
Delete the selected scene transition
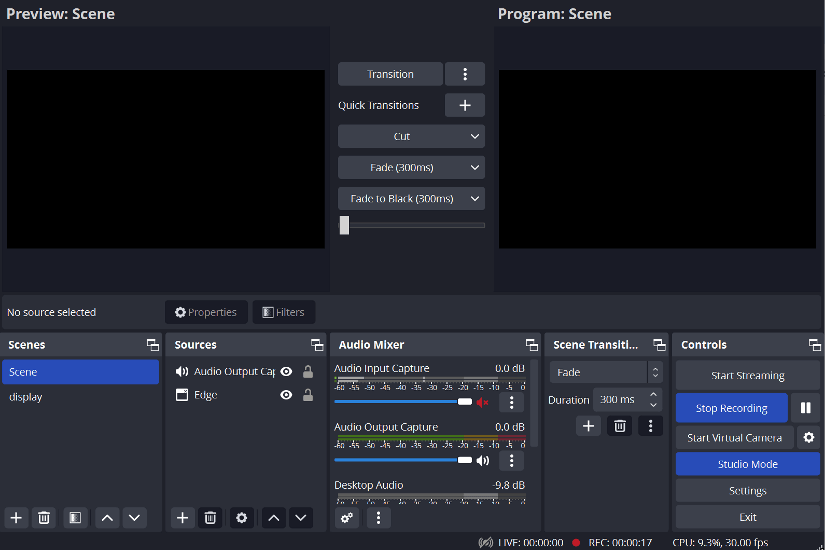(620, 426)
